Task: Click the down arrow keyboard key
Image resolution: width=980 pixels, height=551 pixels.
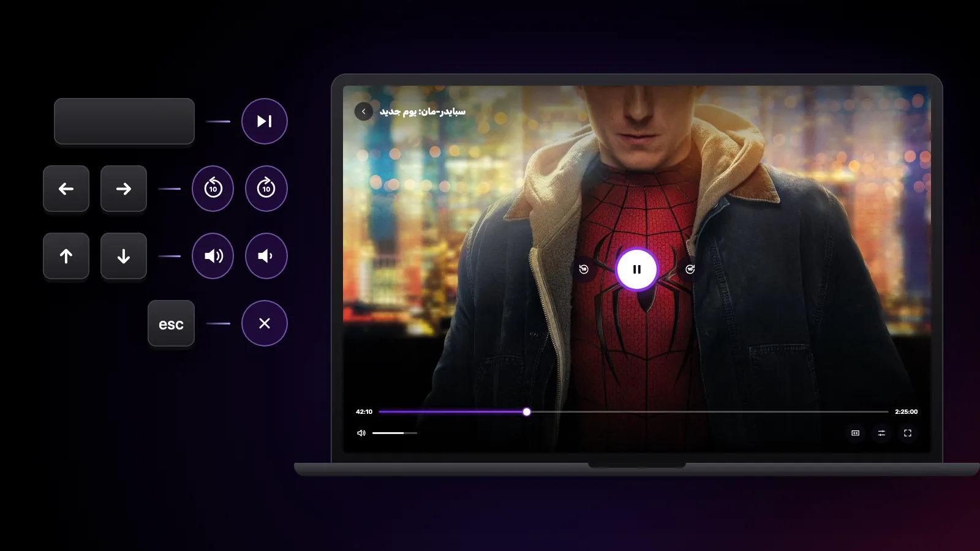Action: point(124,256)
